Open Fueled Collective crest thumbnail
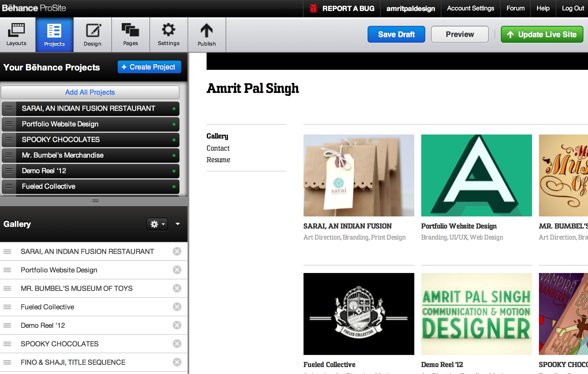 (359, 314)
